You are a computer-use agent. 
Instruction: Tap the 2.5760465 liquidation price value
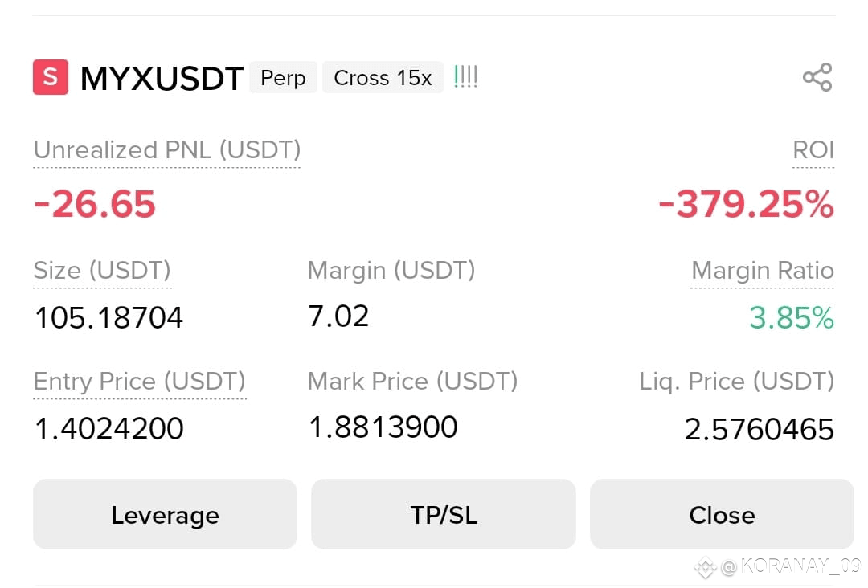pyautogui.click(x=759, y=429)
